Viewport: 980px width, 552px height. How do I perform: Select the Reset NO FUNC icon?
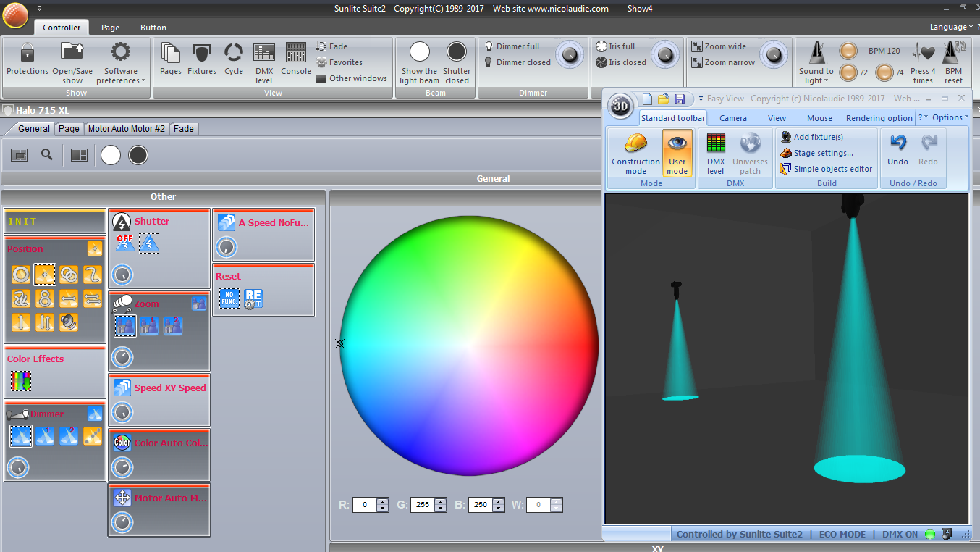(x=229, y=298)
